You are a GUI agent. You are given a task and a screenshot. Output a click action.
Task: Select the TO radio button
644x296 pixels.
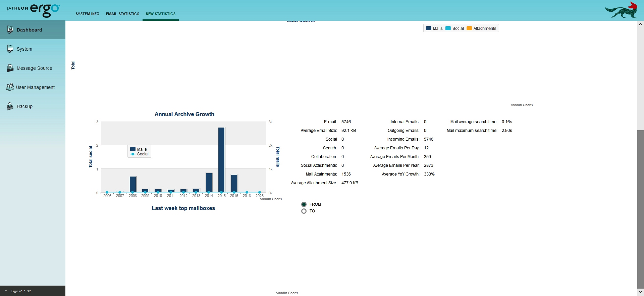(x=304, y=211)
